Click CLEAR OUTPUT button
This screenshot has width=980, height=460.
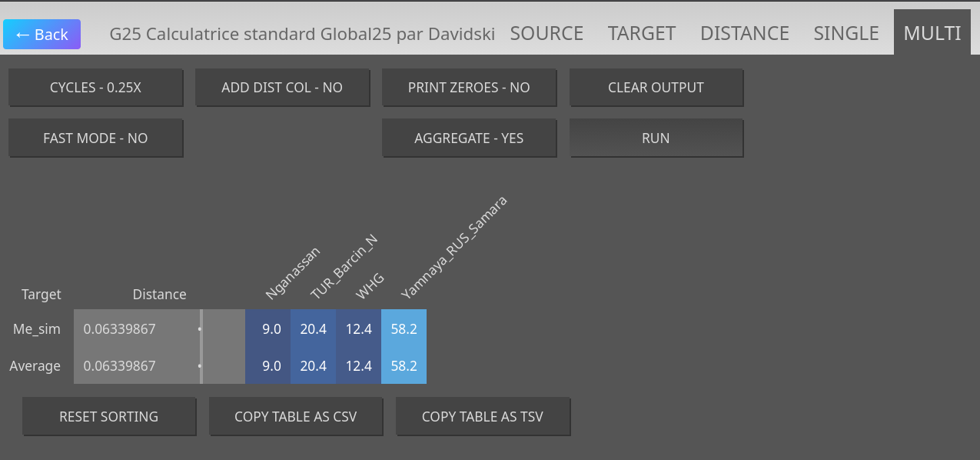(x=656, y=88)
